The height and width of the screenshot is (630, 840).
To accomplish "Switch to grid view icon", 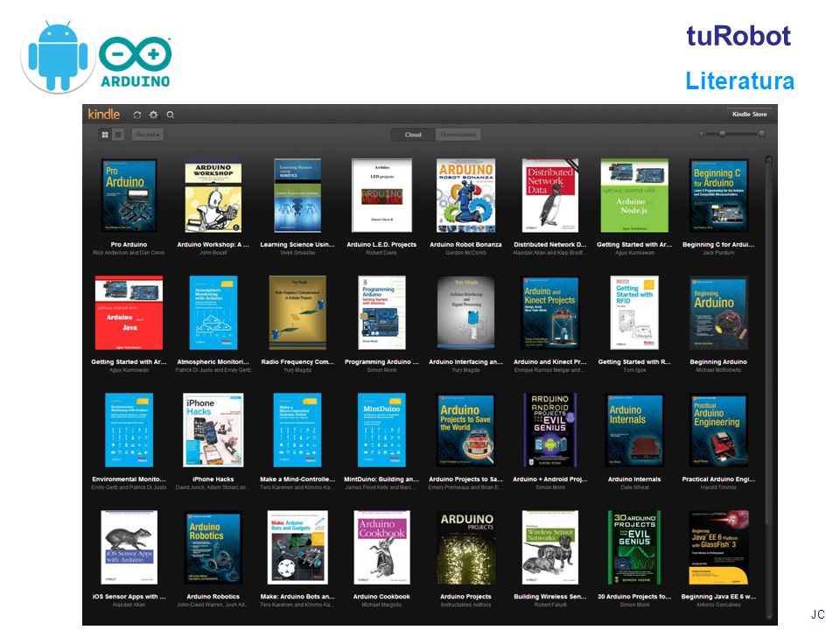I will 105,135.
